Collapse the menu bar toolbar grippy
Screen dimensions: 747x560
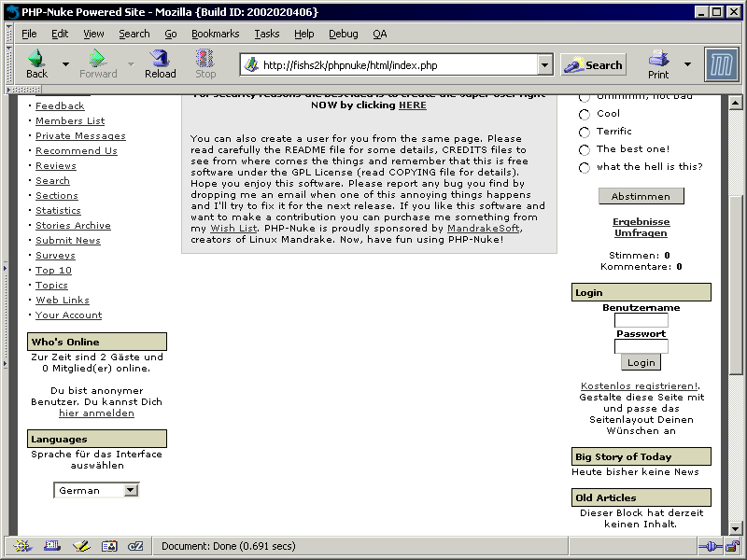[8, 34]
